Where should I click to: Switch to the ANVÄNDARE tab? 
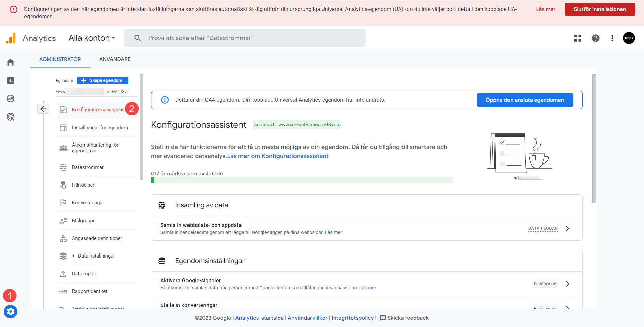pyautogui.click(x=115, y=59)
